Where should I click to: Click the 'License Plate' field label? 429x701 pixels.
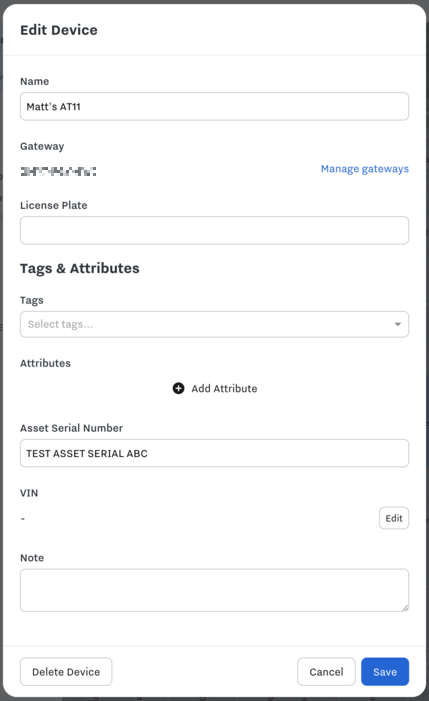54,205
